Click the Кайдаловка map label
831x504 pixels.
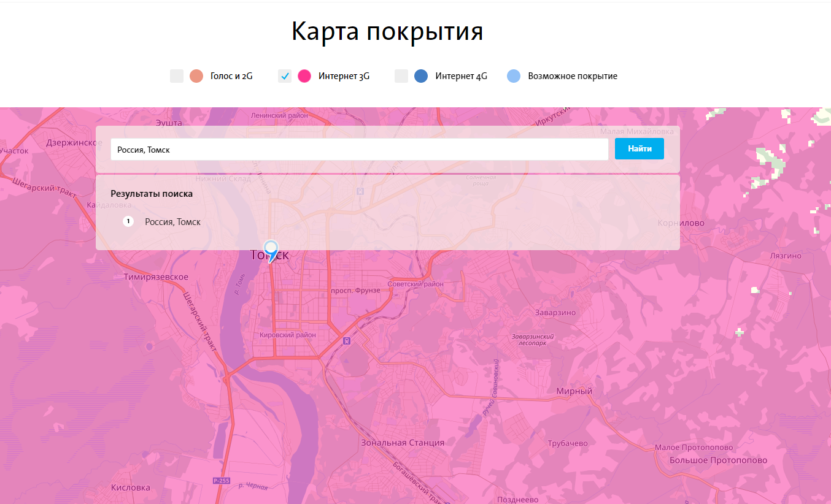[x=110, y=206]
